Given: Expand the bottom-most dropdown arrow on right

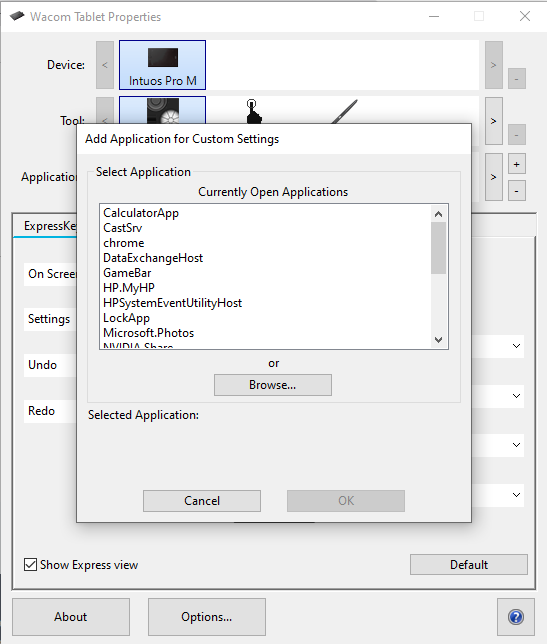Looking at the screenshot, I should (x=517, y=495).
